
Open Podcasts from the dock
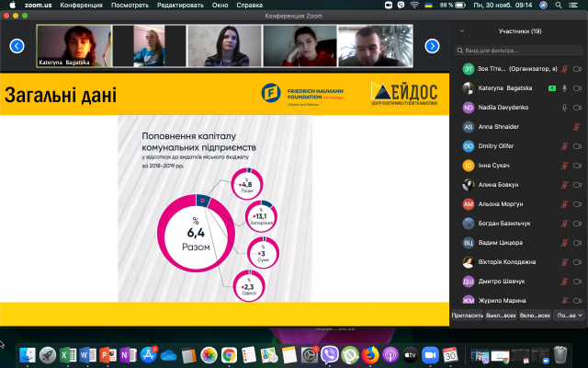390,355
